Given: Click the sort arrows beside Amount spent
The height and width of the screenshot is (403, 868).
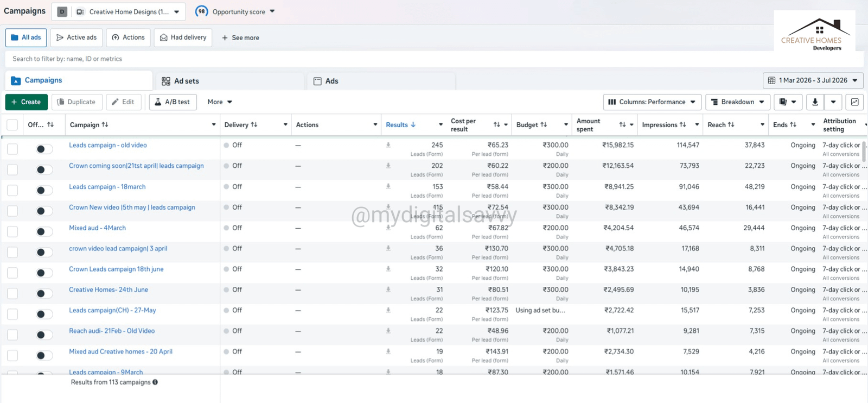Looking at the screenshot, I should (622, 125).
